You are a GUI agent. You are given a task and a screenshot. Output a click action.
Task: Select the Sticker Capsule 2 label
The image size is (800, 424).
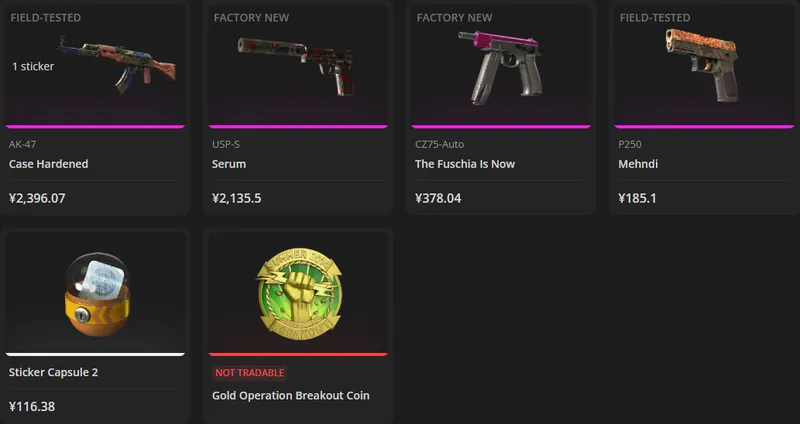pyautogui.click(x=53, y=372)
